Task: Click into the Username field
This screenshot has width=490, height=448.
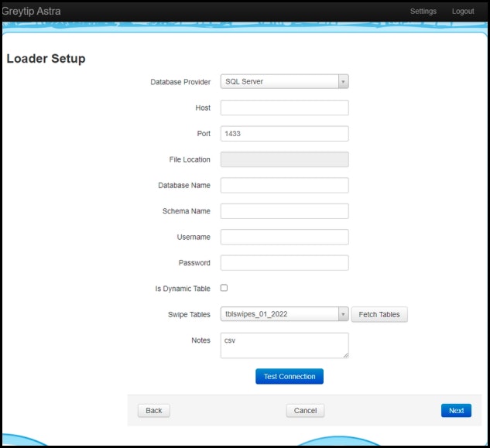Action: pyautogui.click(x=284, y=237)
